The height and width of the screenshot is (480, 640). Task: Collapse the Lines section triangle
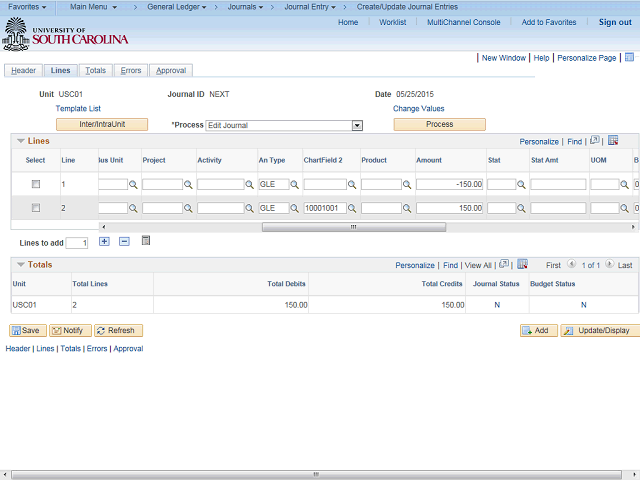[x=21, y=141]
